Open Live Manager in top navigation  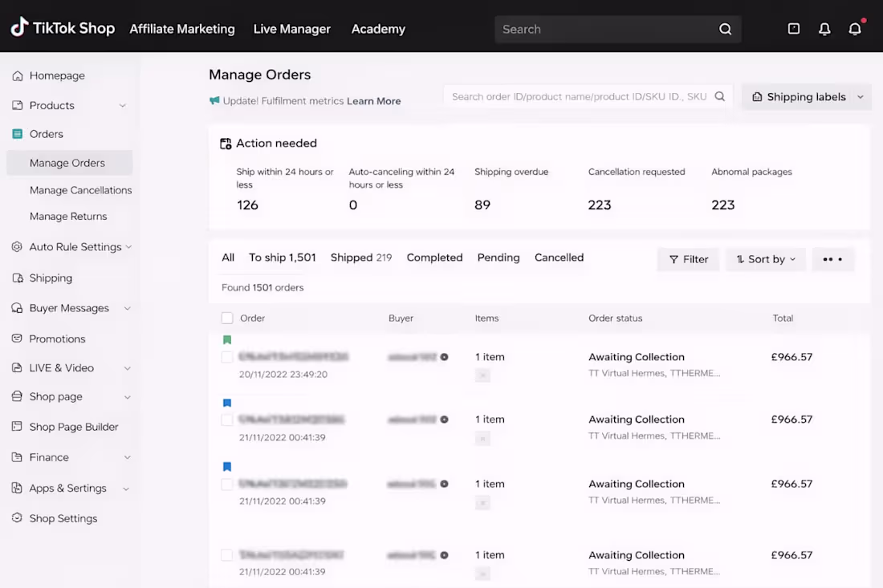[291, 29]
